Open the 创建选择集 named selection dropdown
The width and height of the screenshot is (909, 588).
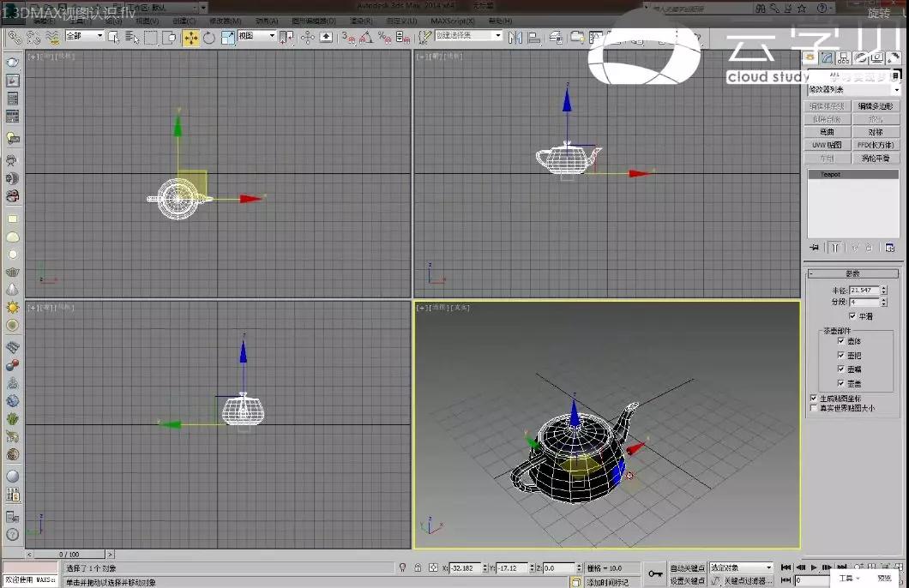pos(468,36)
